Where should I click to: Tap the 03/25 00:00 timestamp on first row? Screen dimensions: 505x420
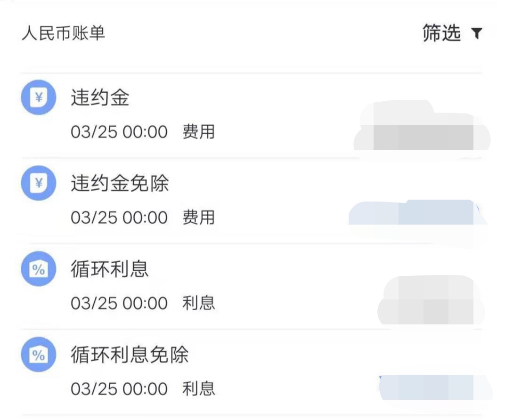(x=119, y=132)
